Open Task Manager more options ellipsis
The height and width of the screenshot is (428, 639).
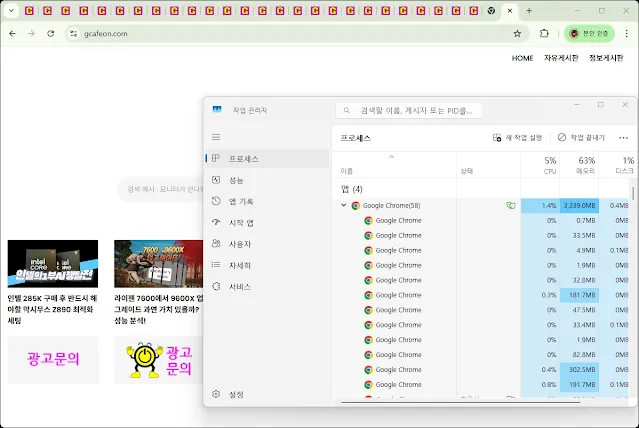623,138
